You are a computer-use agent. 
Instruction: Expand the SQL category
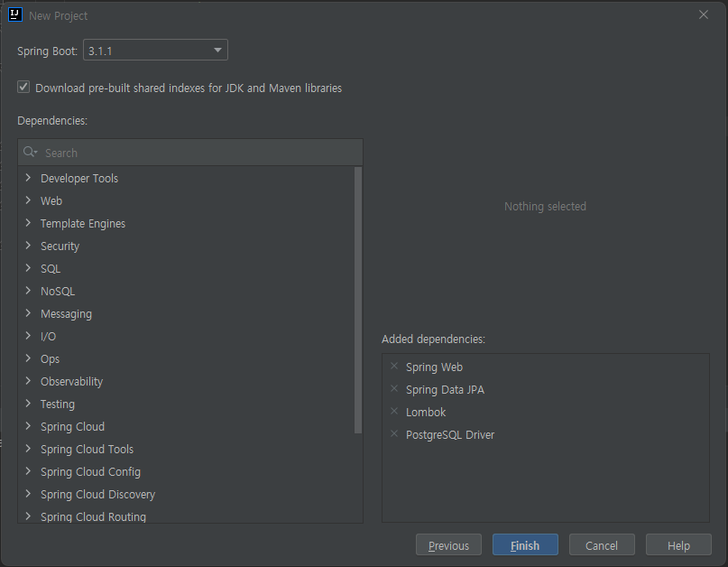point(28,267)
